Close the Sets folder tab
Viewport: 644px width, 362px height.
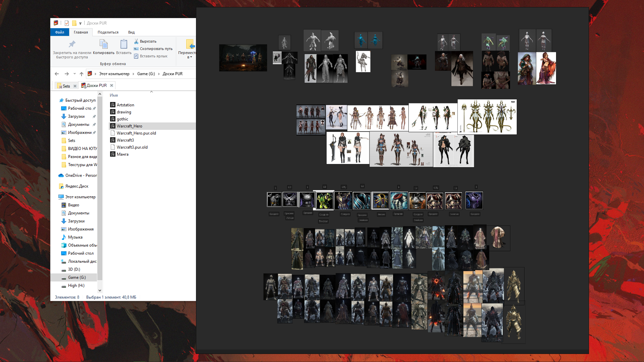(75, 86)
